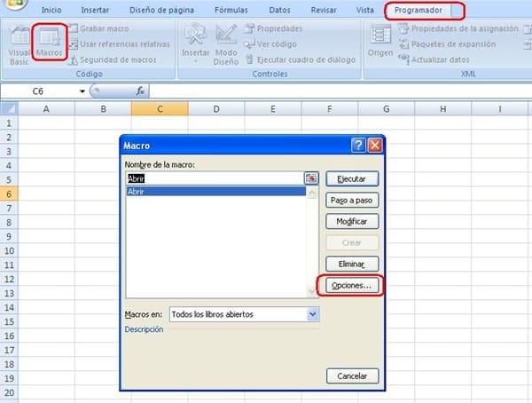Open macro Opciones… button

[x=352, y=286]
